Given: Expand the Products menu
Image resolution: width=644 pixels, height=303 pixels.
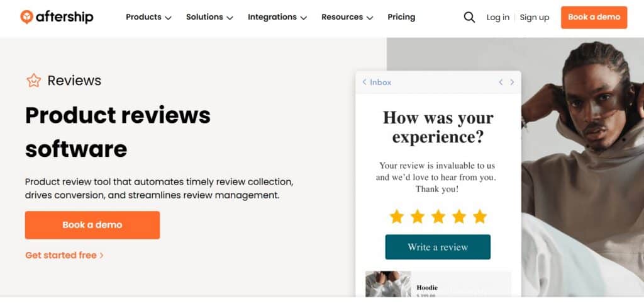Looking at the screenshot, I should tap(148, 17).
